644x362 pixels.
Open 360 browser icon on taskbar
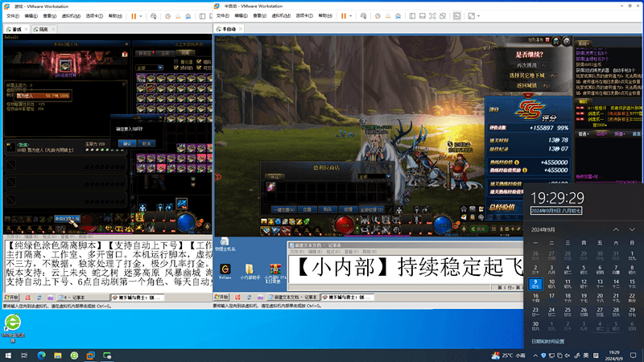pos(74,356)
